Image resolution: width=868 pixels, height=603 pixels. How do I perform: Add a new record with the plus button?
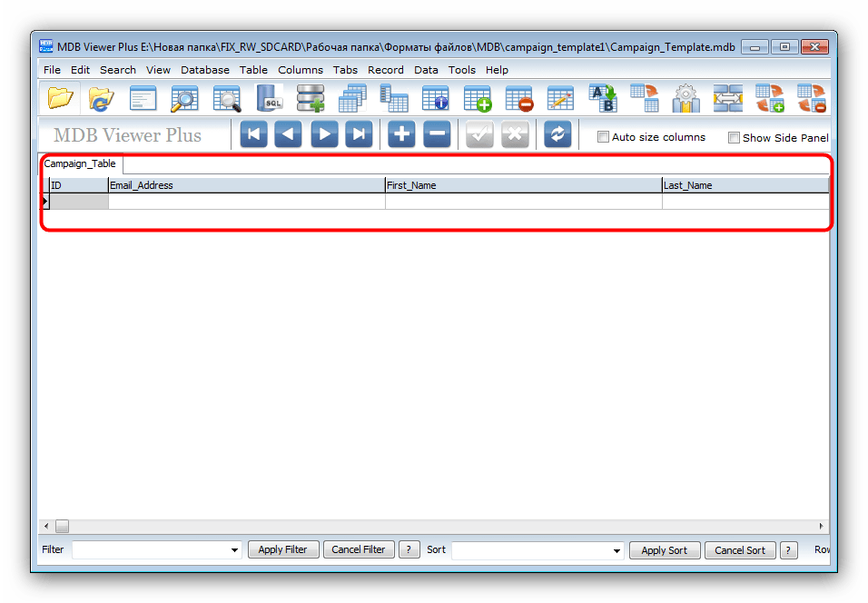click(401, 135)
